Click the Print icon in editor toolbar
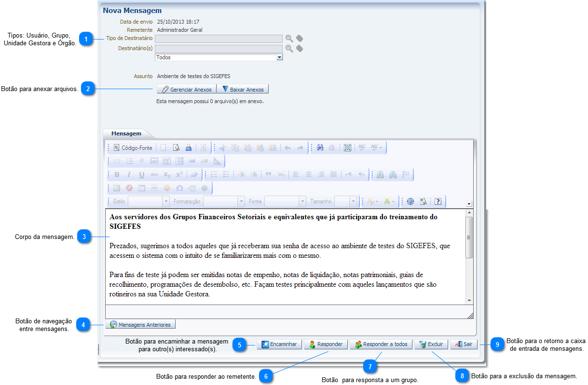This screenshot has width=588, height=385. click(x=189, y=148)
